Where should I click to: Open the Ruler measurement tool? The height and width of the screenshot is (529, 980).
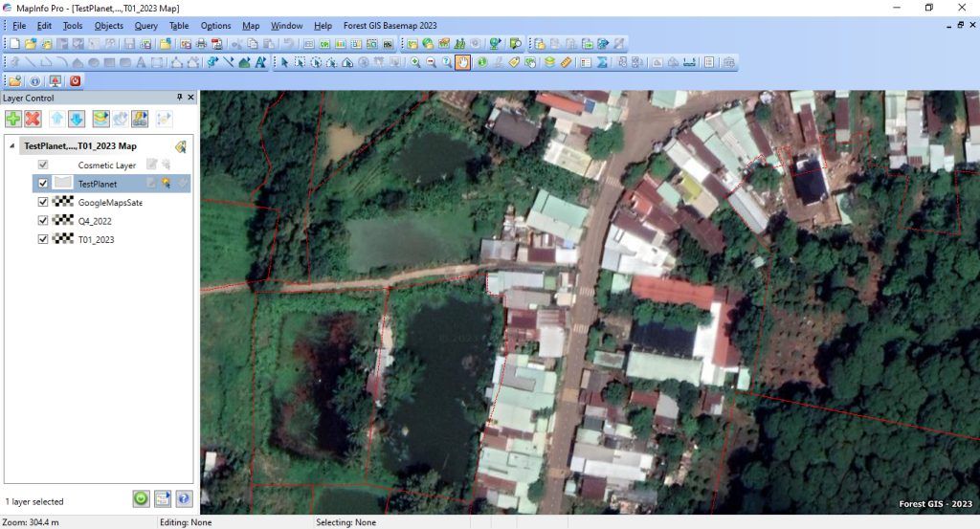(566, 62)
